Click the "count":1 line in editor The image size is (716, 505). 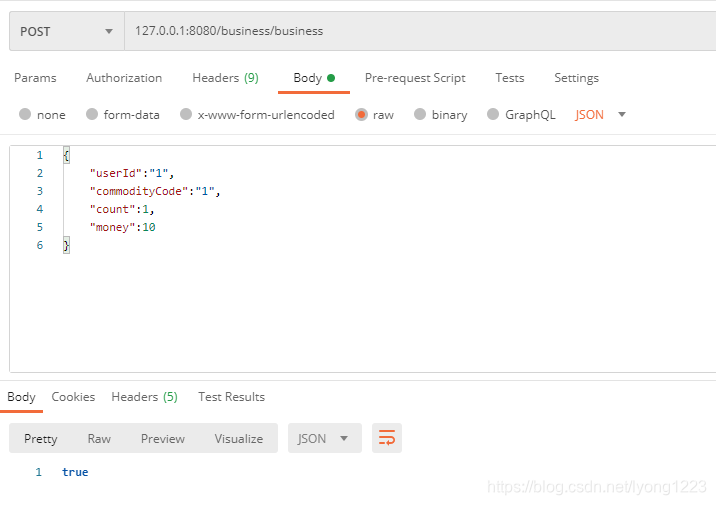122,209
